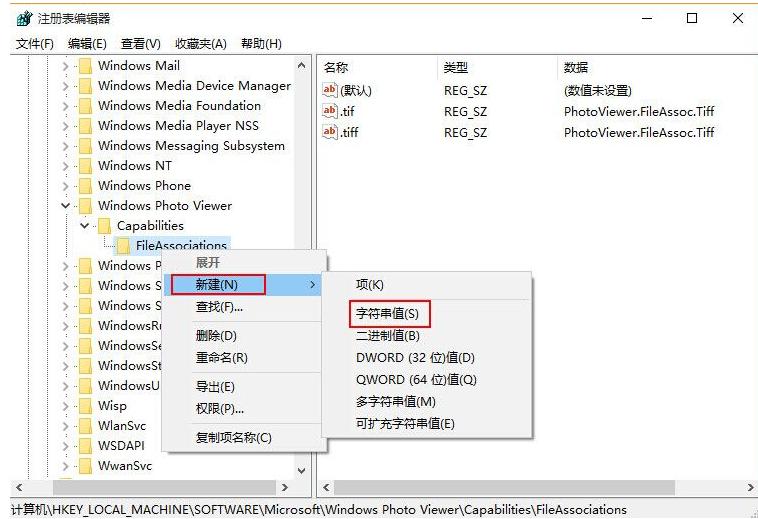Click the (默认) default value icon

pyautogui.click(x=330, y=90)
